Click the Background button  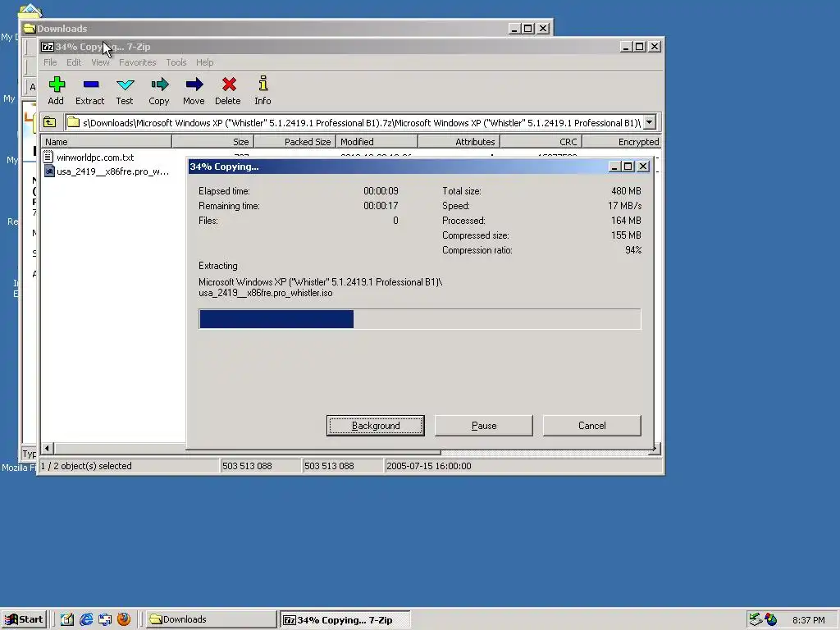point(376,426)
